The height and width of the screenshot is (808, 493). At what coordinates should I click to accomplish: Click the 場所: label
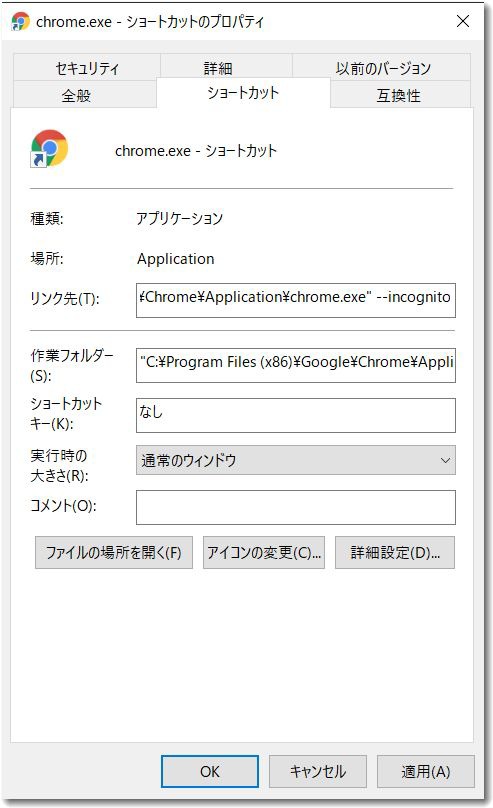(x=47, y=258)
